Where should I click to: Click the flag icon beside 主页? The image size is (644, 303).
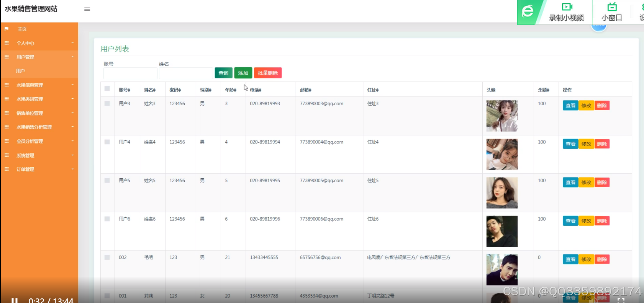click(7, 29)
